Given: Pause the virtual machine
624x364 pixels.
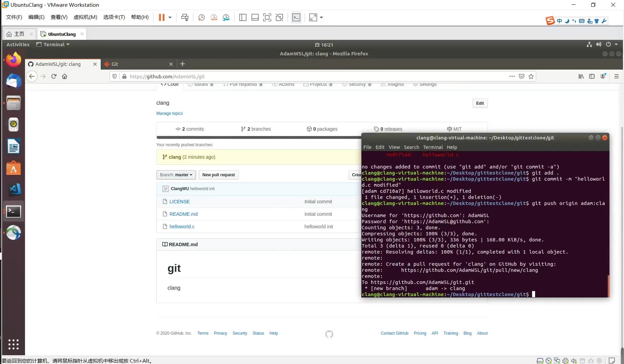Looking at the screenshot, I should tap(162, 17).
